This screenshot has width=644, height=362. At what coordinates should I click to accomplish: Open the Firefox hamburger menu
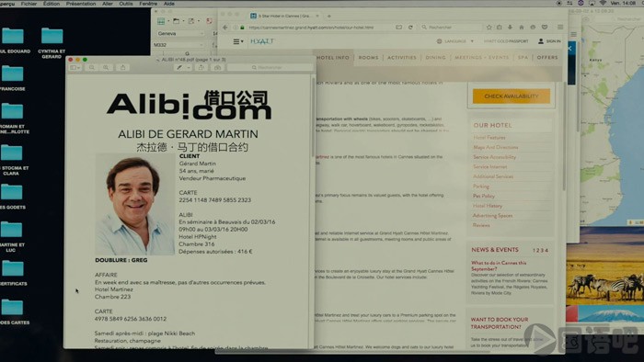pyautogui.click(x=560, y=28)
